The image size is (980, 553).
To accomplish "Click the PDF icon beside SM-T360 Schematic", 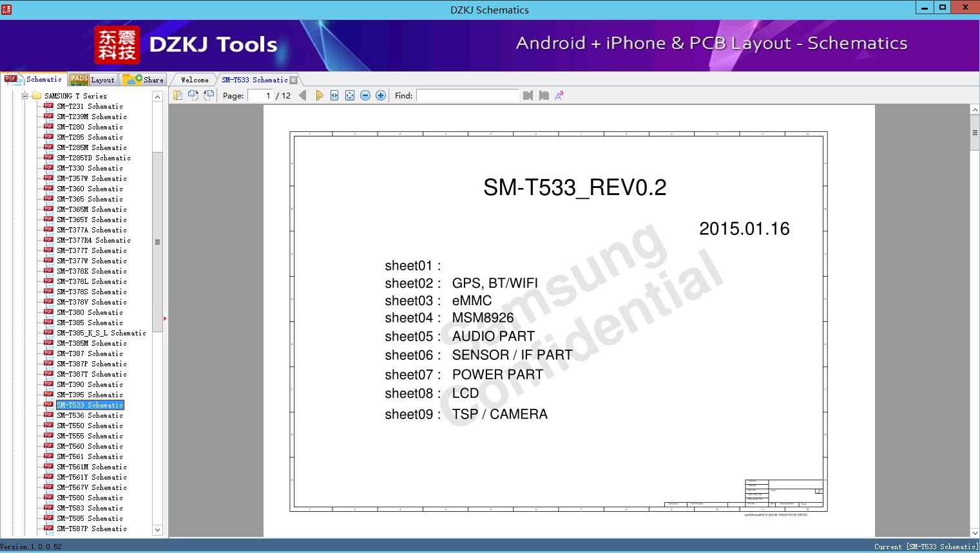I will point(48,189).
